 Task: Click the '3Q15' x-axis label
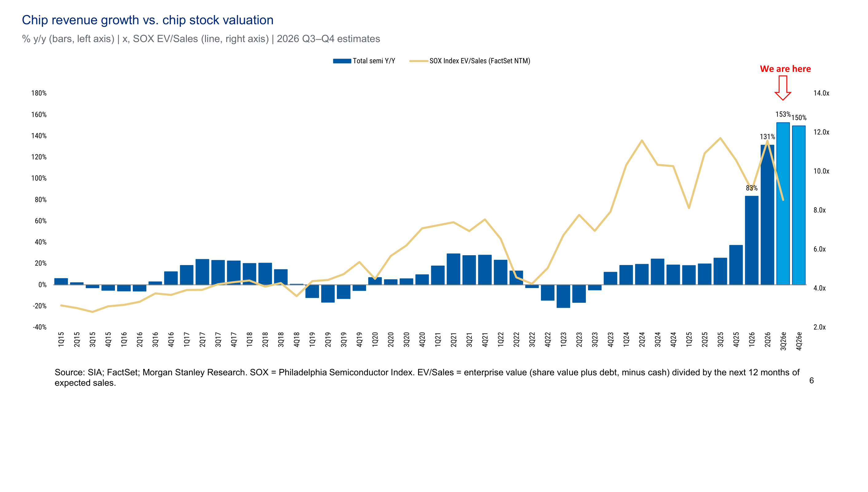coord(93,339)
